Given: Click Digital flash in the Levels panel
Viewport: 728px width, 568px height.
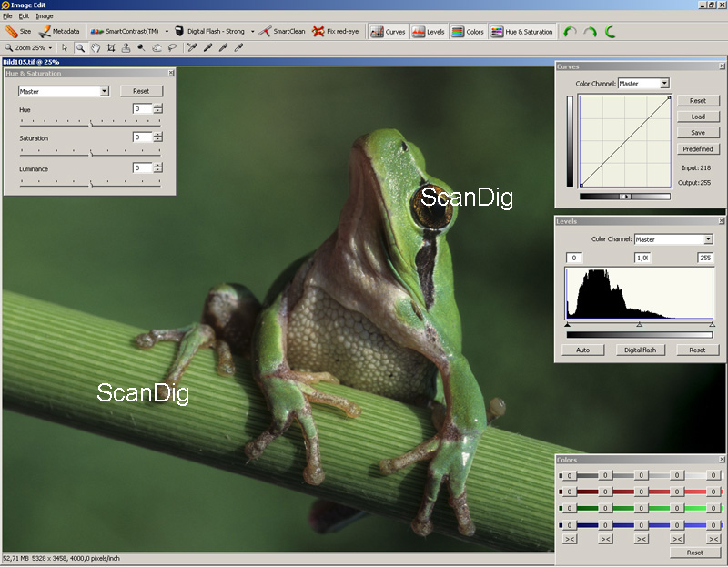Looking at the screenshot, I should [640, 350].
